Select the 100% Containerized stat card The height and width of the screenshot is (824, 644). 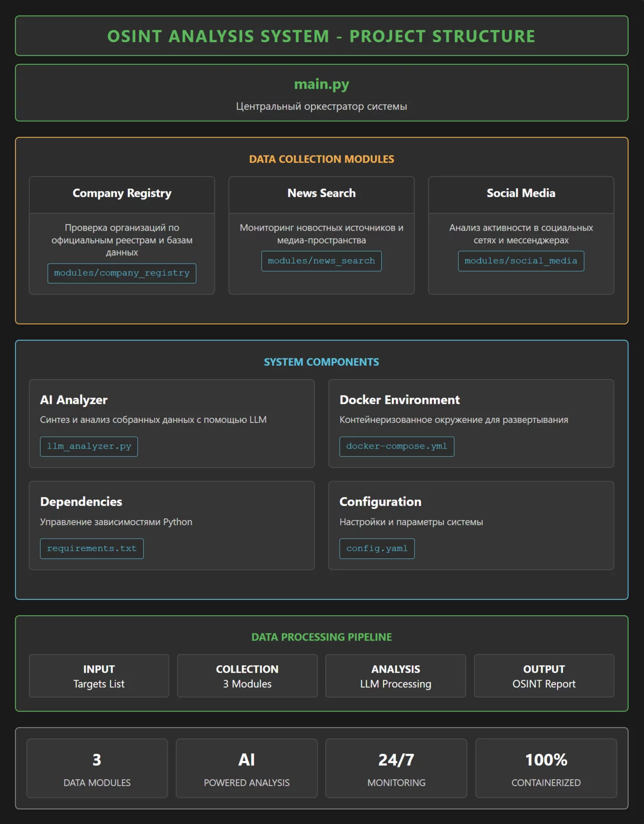pos(546,768)
